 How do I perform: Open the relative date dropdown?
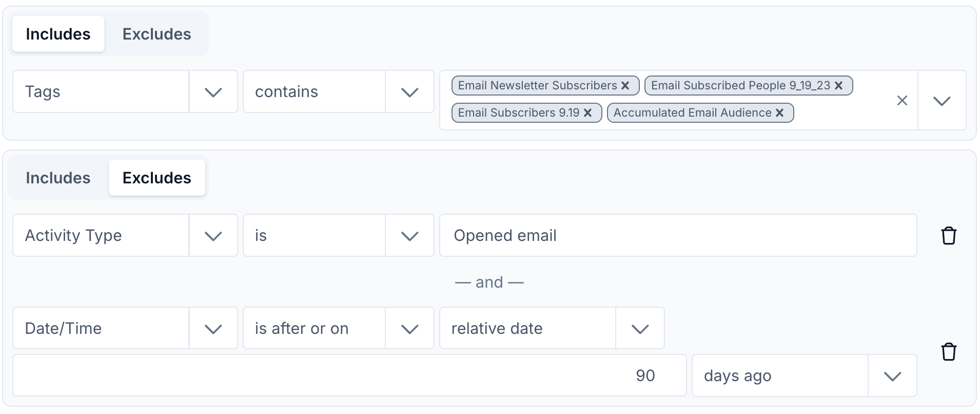(x=640, y=329)
